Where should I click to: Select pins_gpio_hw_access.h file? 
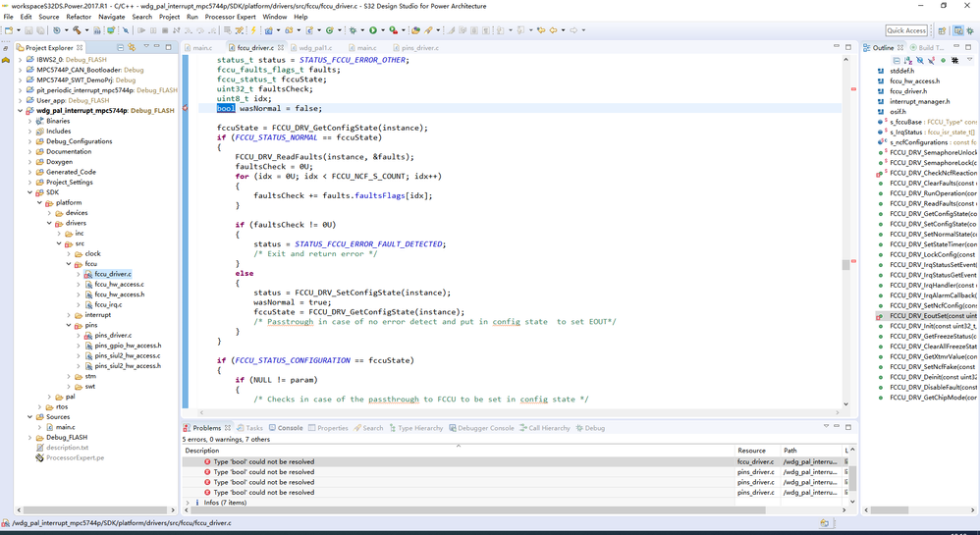pos(128,346)
